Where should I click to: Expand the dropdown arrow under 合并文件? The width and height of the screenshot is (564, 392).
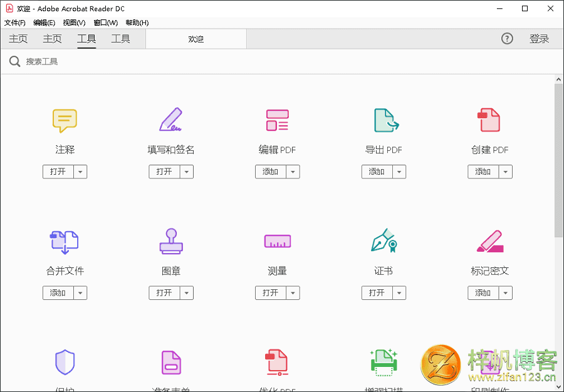80,293
